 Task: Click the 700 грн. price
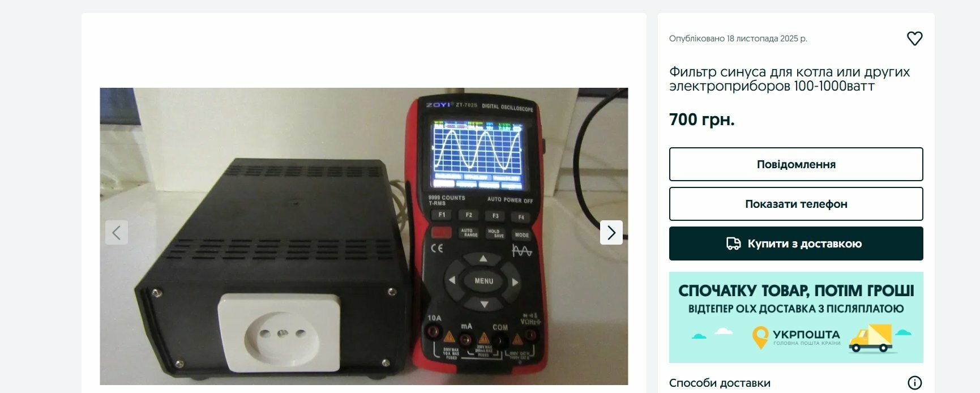(x=702, y=119)
